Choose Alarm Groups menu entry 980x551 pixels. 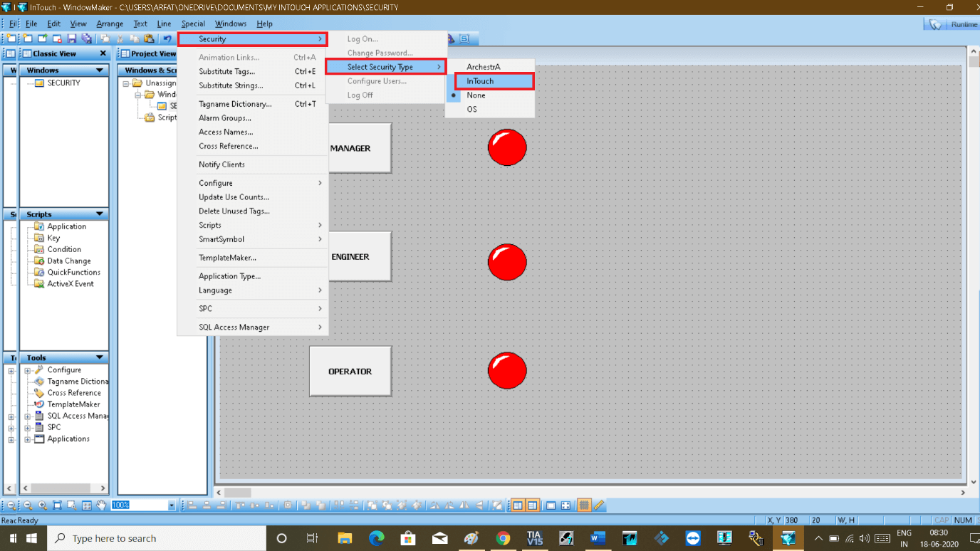click(253, 118)
